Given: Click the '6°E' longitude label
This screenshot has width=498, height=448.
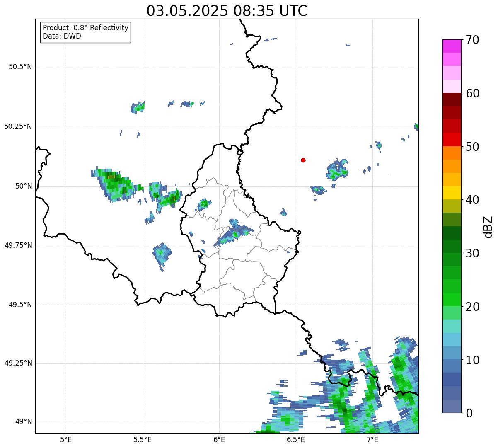Looking at the screenshot, I should click(x=219, y=439).
